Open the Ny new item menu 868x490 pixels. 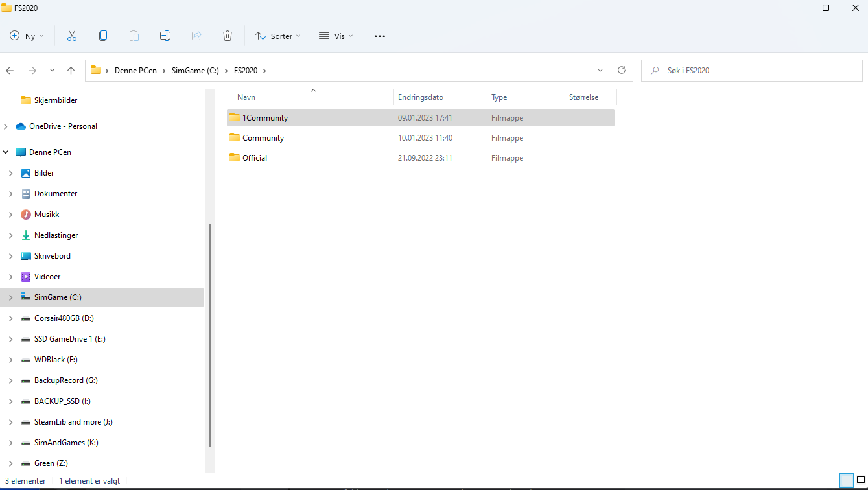pos(27,36)
